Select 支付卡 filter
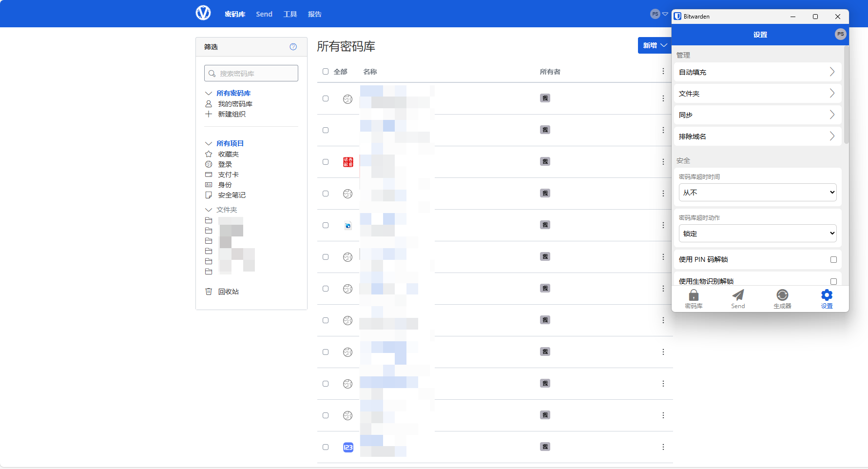868x469 pixels. pyautogui.click(x=228, y=175)
